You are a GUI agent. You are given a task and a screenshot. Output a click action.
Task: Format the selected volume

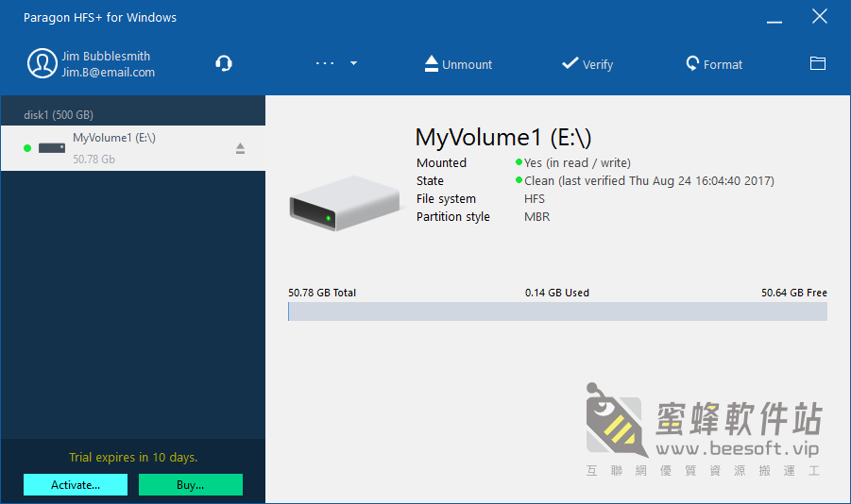coord(714,64)
